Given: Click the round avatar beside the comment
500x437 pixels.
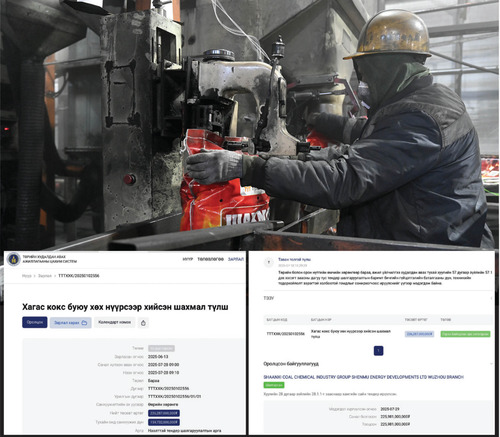Looking at the screenshot, I should pos(269,263).
